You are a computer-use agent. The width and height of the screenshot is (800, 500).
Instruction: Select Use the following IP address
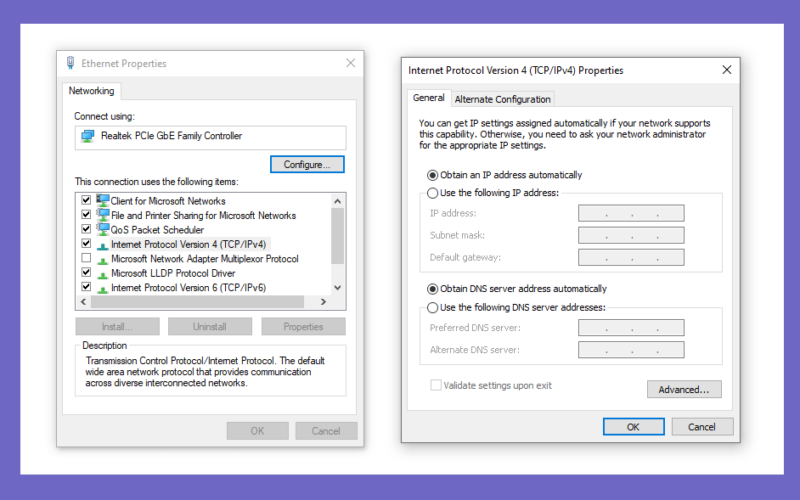[x=433, y=193]
